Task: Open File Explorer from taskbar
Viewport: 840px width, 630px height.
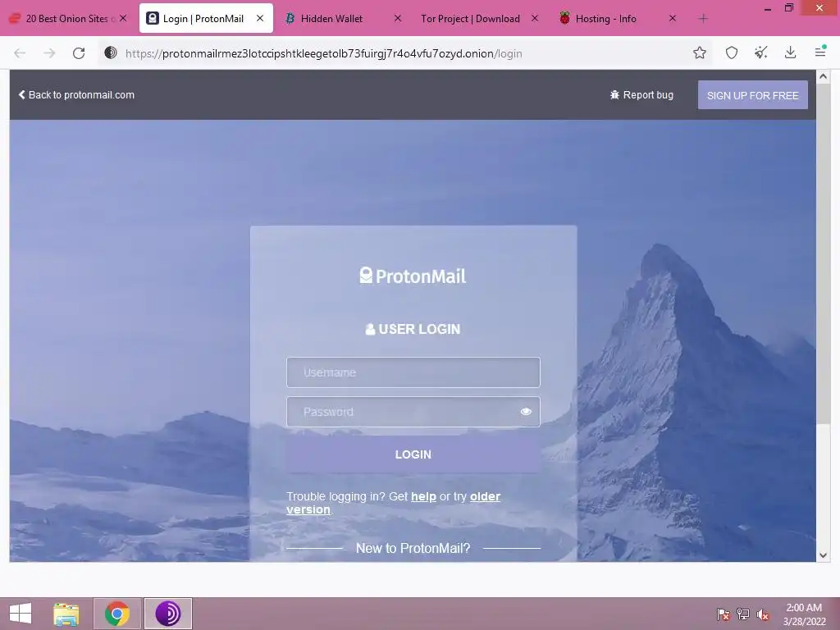Action: (x=66, y=614)
